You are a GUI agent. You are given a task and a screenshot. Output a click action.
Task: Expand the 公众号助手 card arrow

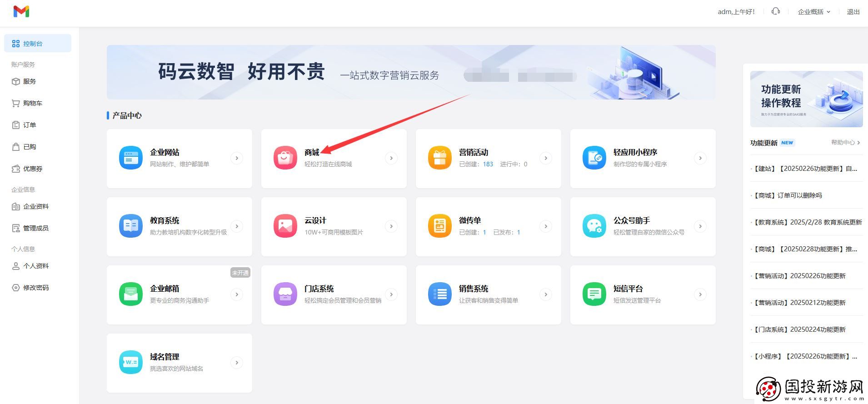tap(700, 226)
